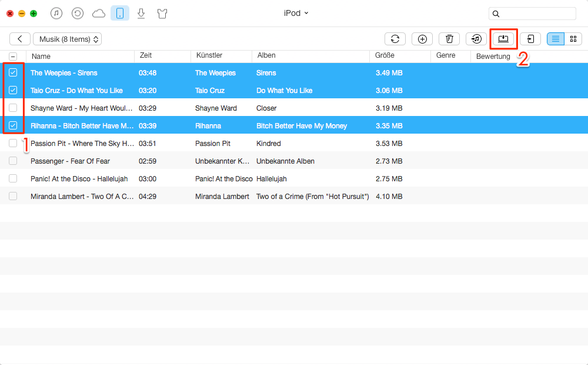Click the artist cell Shayne Ward
588x365 pixels.
[x=216, y=108]
